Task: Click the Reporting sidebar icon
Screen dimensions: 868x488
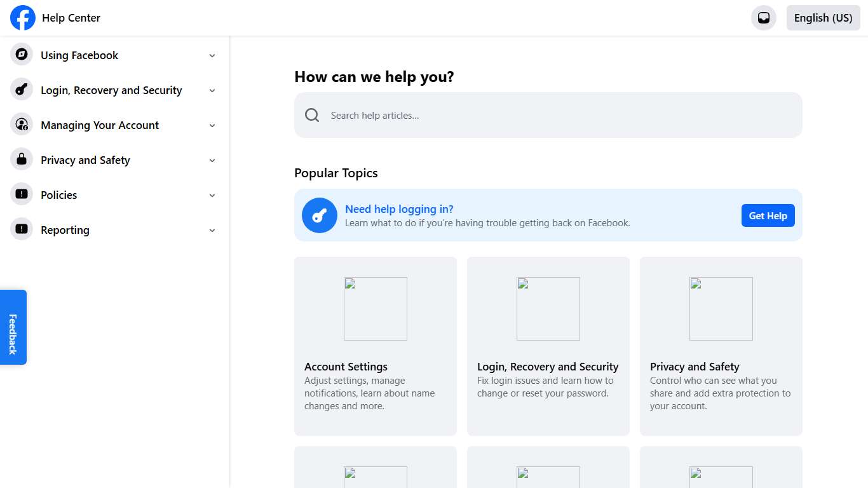Action: click(x=21, y=229)
